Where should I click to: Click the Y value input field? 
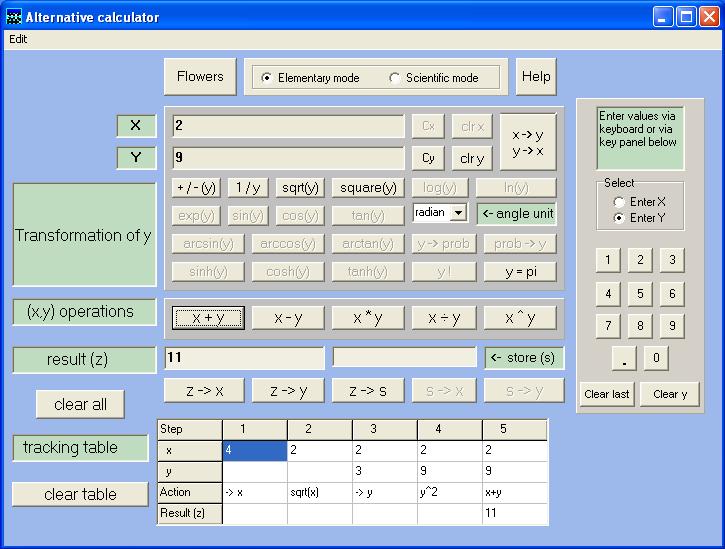288,158
